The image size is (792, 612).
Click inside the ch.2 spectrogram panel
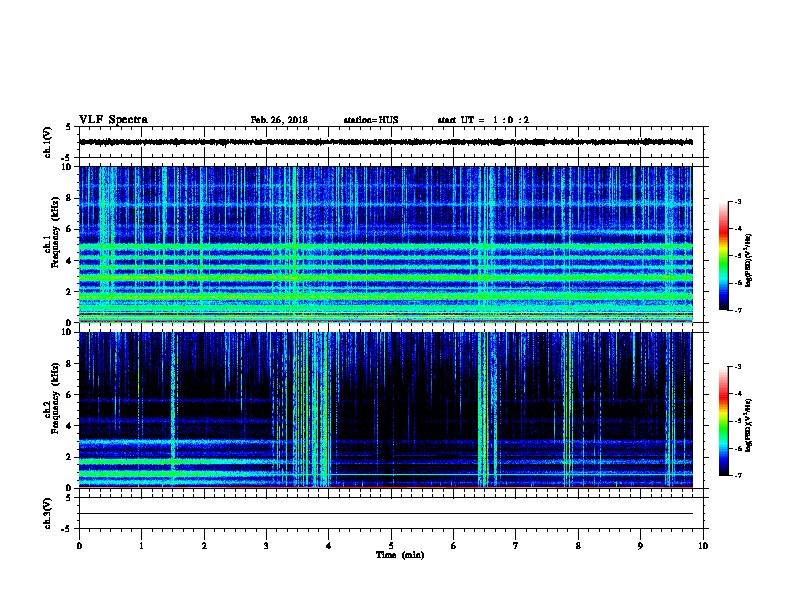(386, 410)
